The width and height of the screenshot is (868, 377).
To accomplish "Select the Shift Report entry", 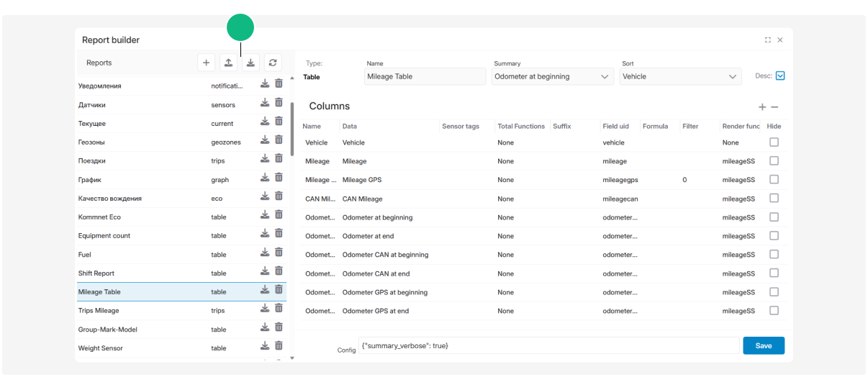I will click(181, 273).
